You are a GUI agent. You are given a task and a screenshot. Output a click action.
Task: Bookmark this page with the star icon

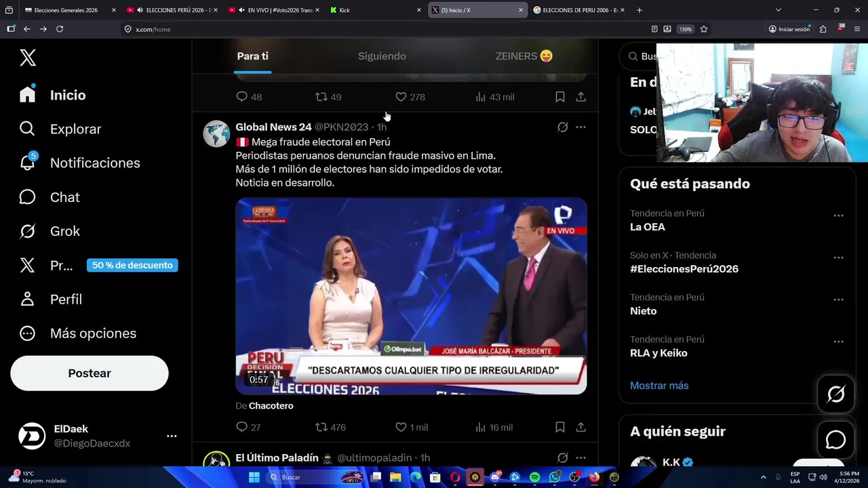click(704, 29)
